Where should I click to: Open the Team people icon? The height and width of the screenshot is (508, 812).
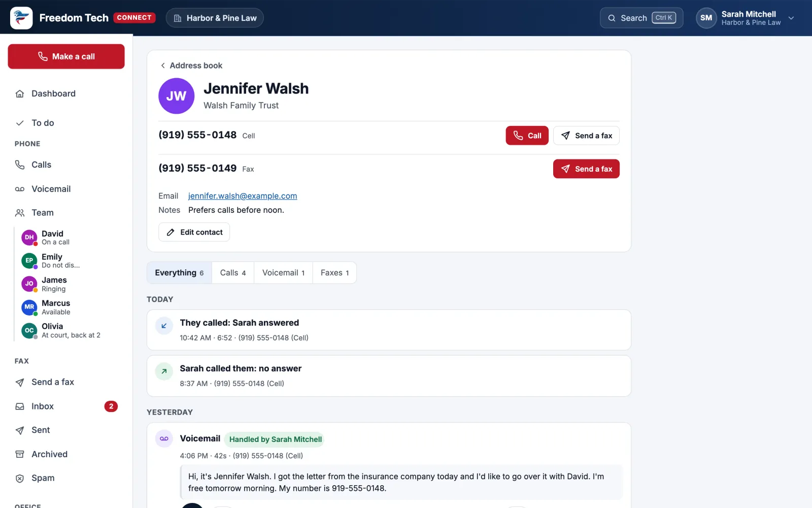tap(20, 213)
